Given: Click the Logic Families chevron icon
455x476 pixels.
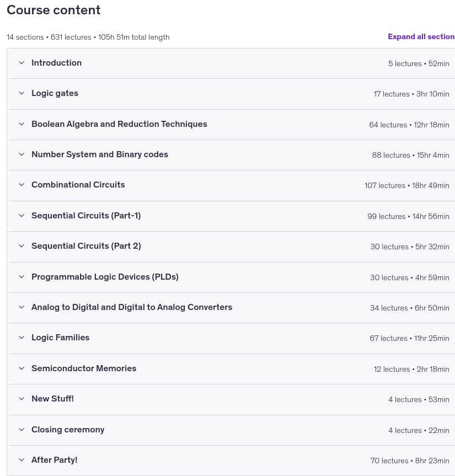Looking at the screenshot, I should coord(22,338).
